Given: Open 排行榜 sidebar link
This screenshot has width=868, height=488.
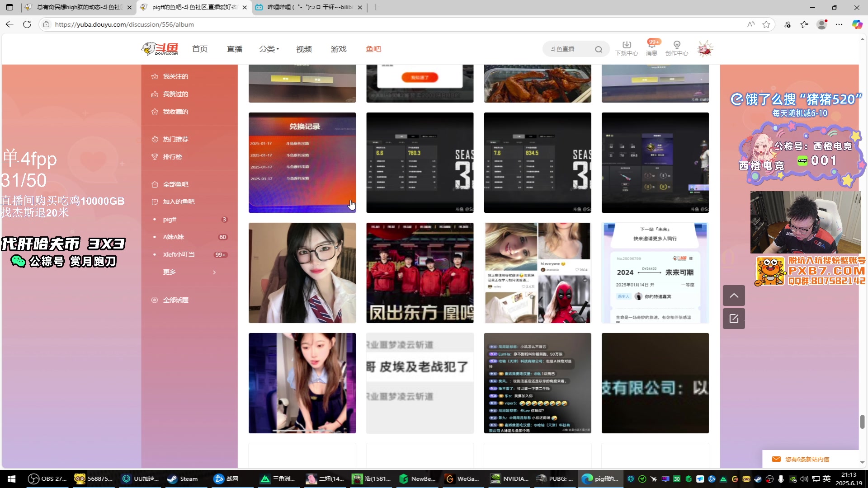Looking at the screenshot, I should pos(167,157).
